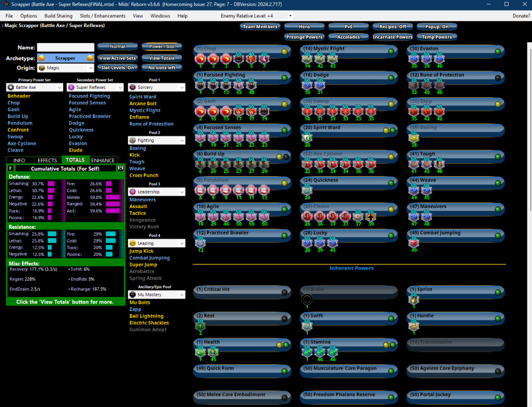Viewport: 532px width, 407px height.
Task: Click the Sprint enhancement slot icon
Action: click(x=413, y=300)
